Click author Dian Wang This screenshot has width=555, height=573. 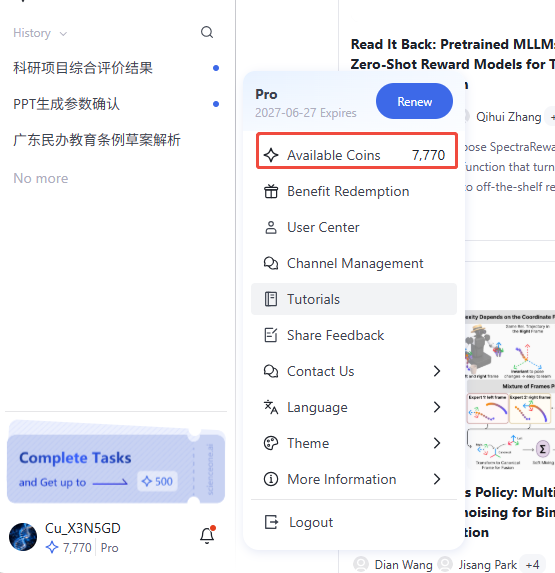pyautogui.click(x=403, y=565)
